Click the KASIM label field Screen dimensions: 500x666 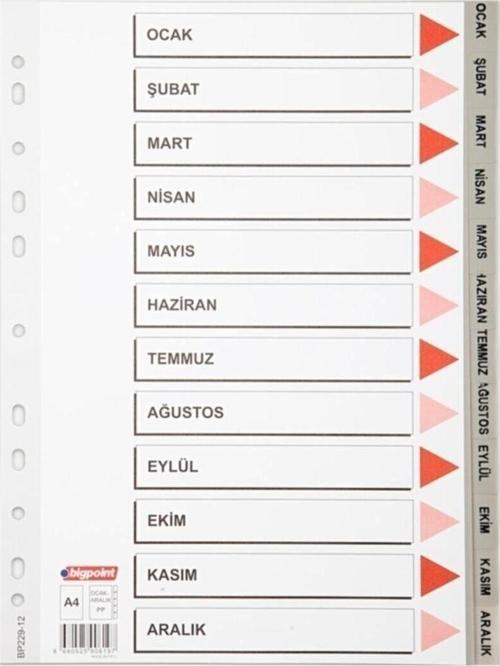click(x=273, y=575)
